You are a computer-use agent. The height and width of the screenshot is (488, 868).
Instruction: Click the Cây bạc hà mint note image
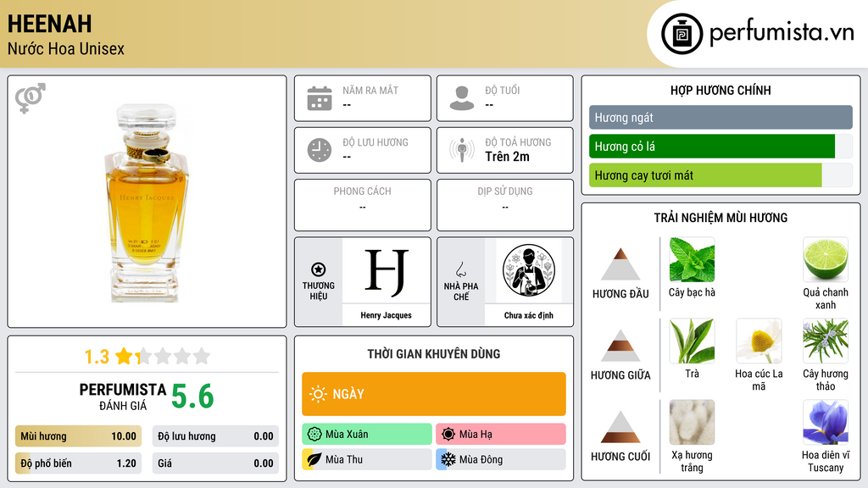(x=692, y=260)
